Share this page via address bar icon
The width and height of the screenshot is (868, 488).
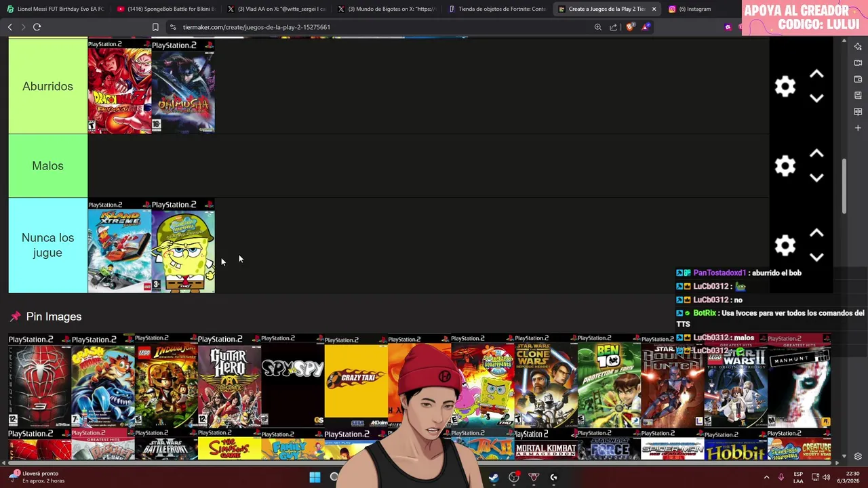[614, 27]
